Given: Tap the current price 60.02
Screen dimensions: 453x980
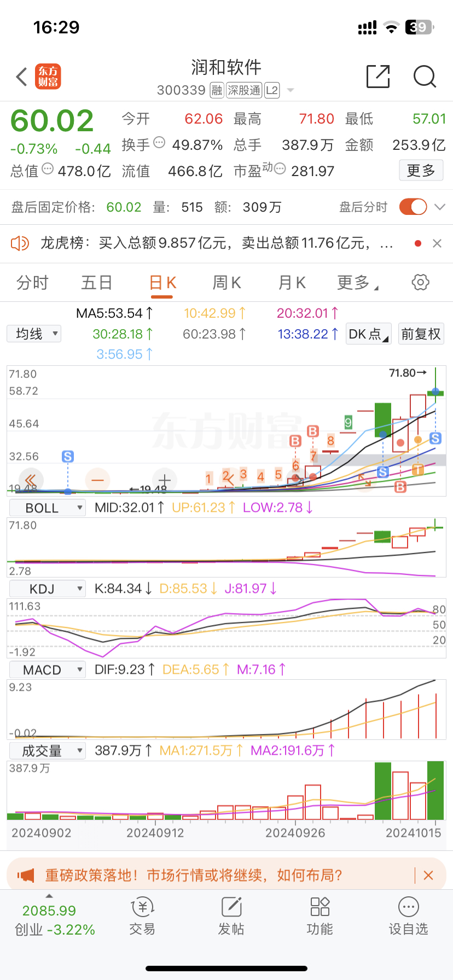Looking at the screenshot, I should click(x=52, y=121).
